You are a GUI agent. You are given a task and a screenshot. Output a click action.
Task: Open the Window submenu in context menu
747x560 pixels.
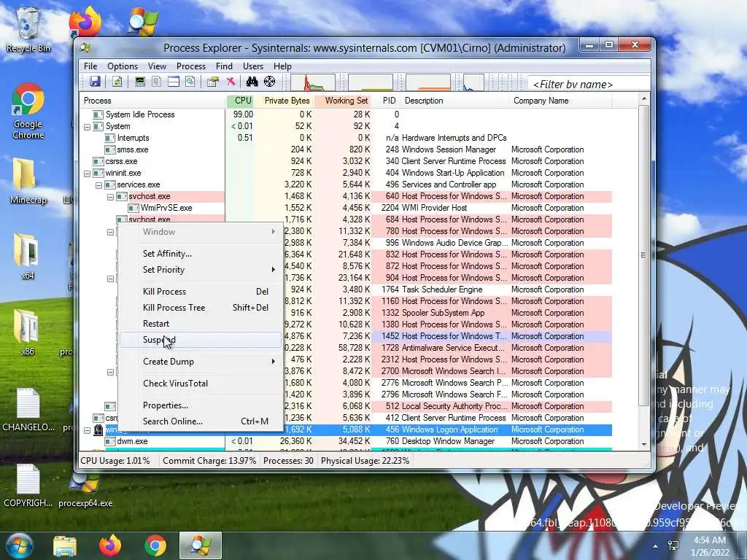coord(200,232)
